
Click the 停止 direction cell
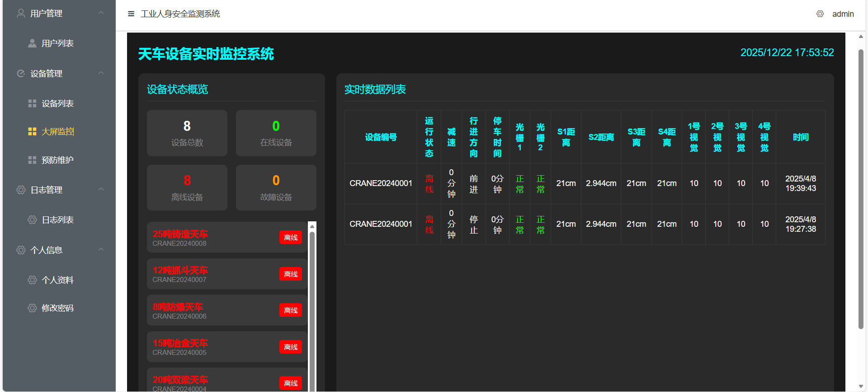coord(474,225)
